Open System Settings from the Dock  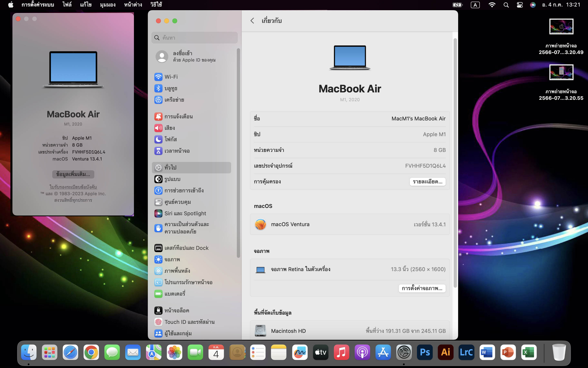coord(404,352)
